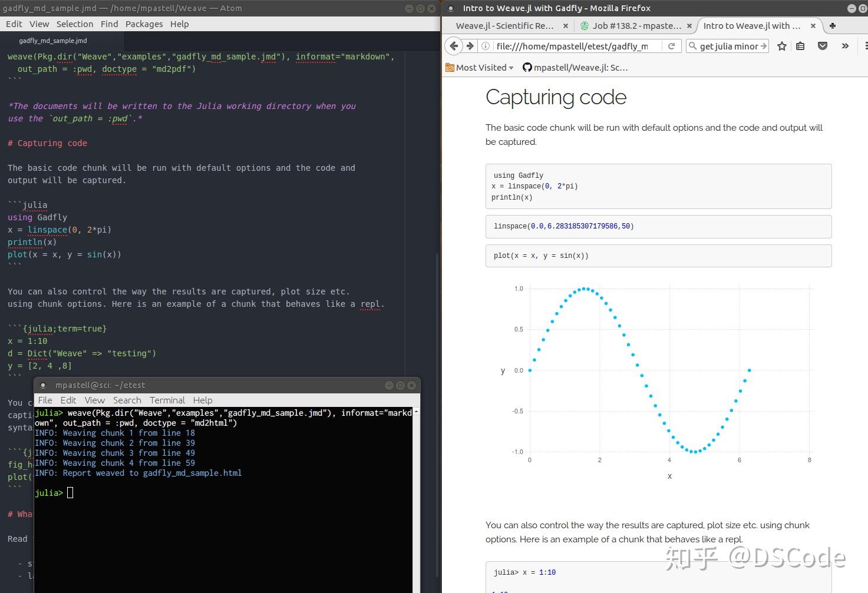Select gadfly_md_sample.jmd tab in Atom
The height and width of the screenshot is (593, 868).
tap(53, 41)
